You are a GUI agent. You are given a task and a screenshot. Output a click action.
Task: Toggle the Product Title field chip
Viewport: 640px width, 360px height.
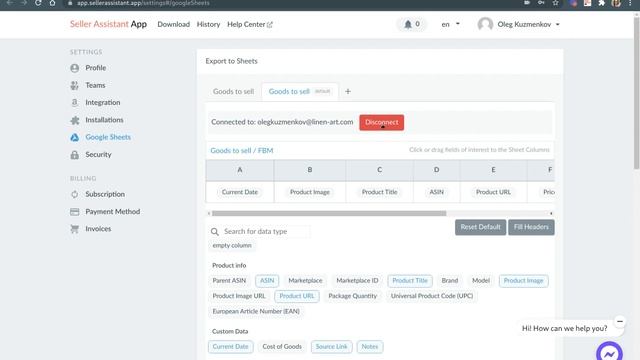[x=410, y=281]
